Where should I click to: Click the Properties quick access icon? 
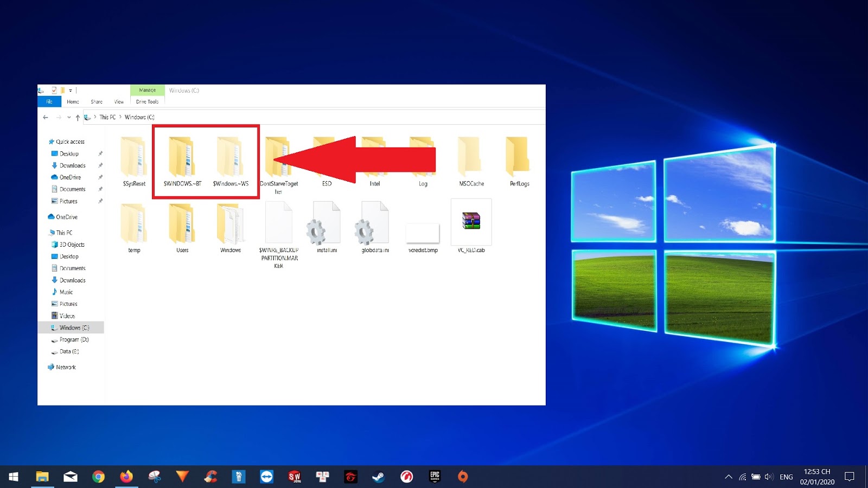point(54,90)
